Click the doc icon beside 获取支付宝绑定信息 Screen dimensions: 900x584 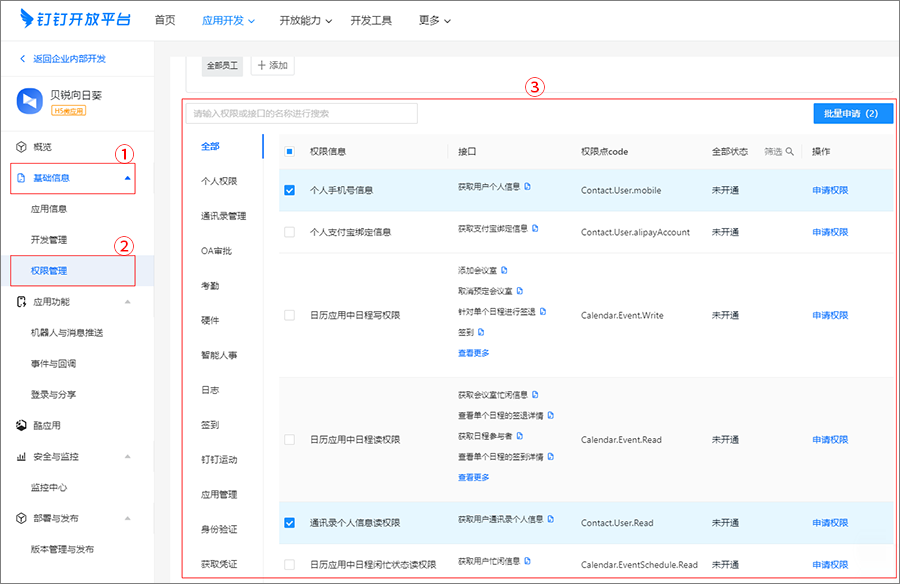coord(535,228)
